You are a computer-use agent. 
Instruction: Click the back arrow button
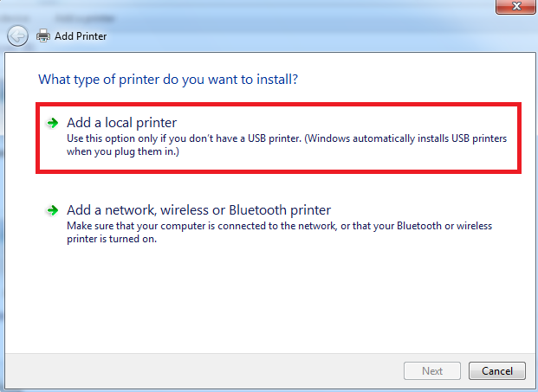17,36
